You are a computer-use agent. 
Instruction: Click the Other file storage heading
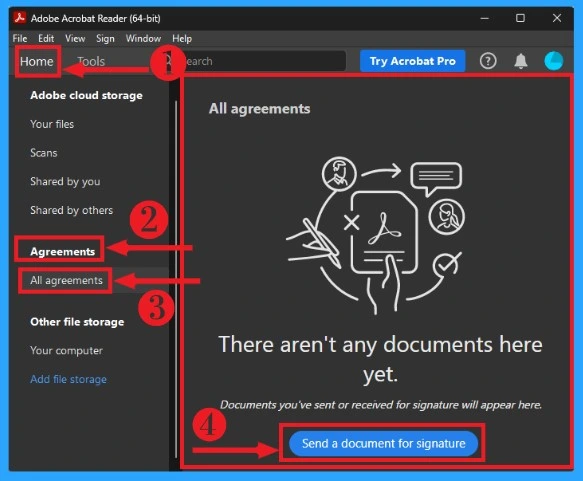(x=77, y=322)
